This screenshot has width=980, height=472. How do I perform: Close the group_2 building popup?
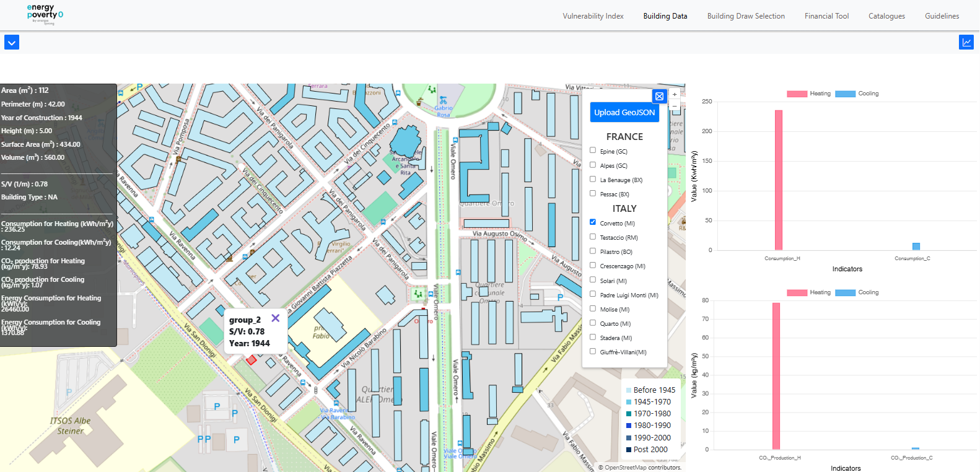pos(276,318)
